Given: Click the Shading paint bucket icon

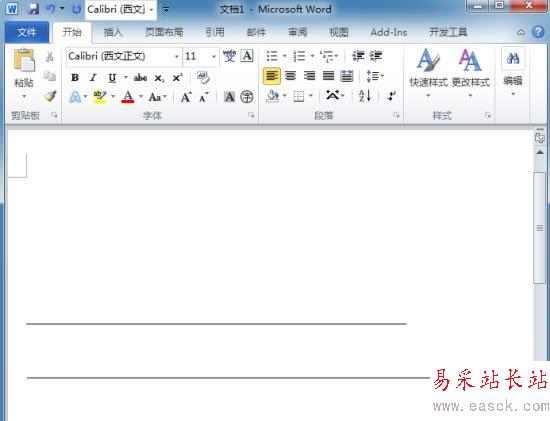Looking at the screenshot, I should (273, 95).
